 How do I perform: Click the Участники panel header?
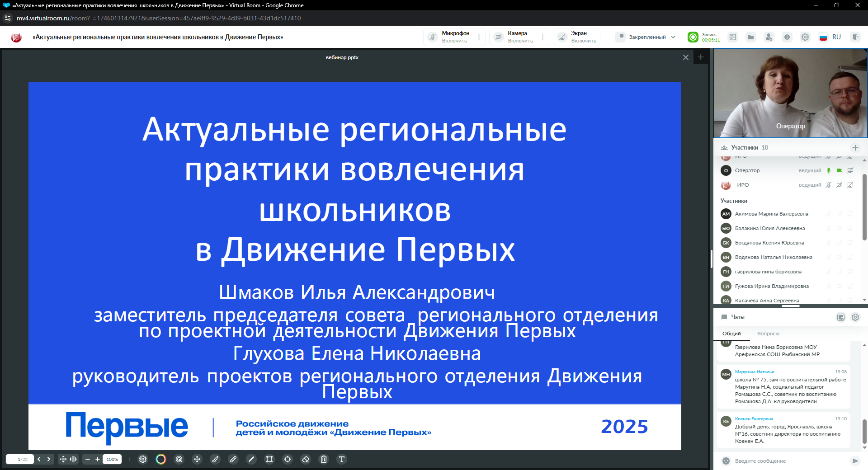pos(790,148)
